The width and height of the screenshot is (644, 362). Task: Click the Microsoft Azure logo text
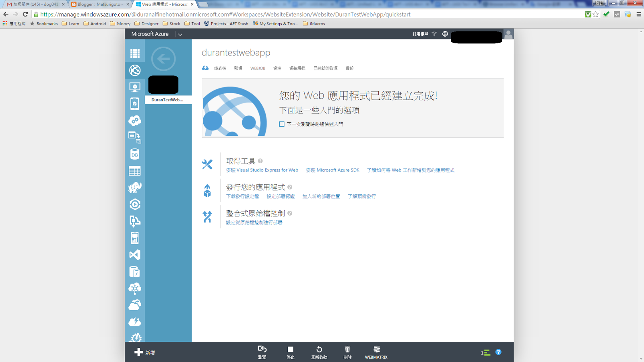click(x=150, y=34)
